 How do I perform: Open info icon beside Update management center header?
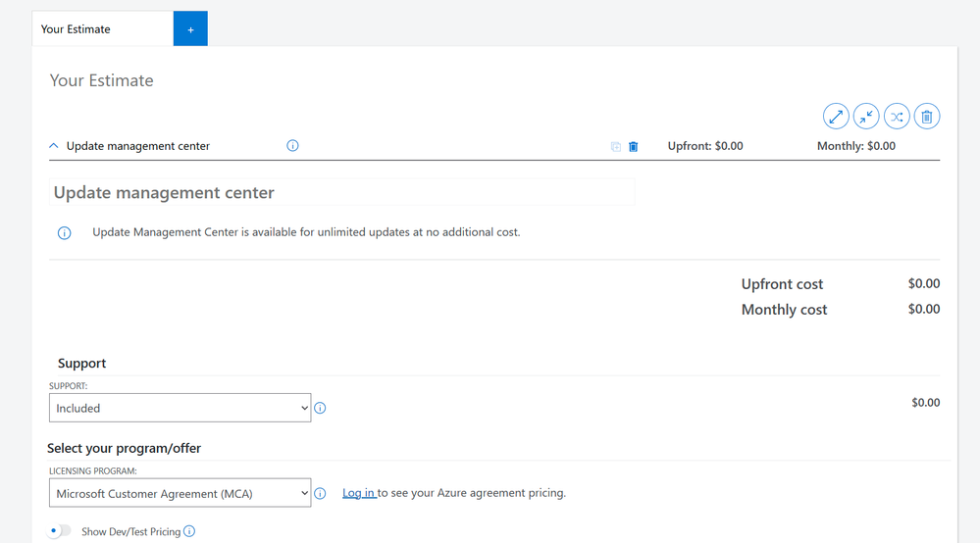coord(292,145)
